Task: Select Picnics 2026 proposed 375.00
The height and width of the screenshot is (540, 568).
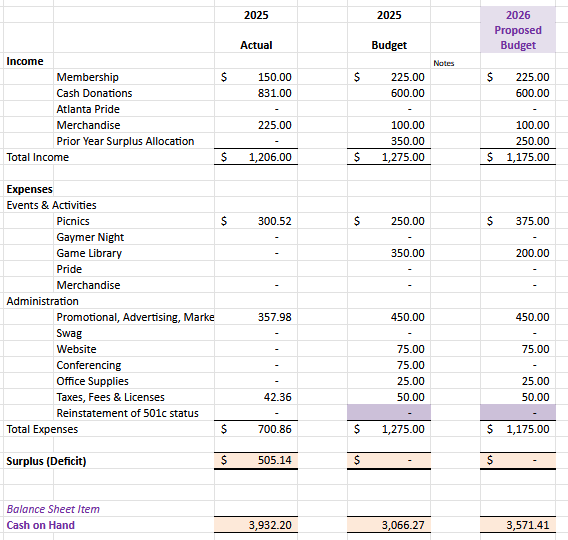Action: [x=532, y=221]
